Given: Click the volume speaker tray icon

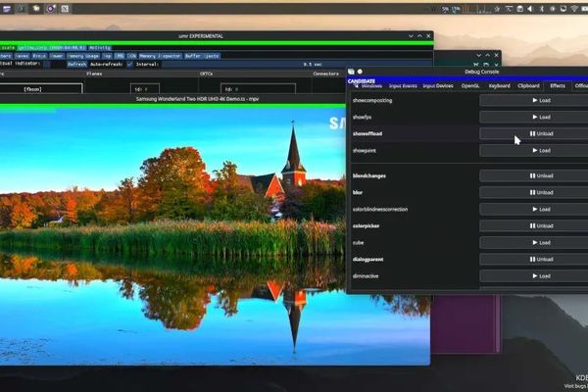Looking at the screenshot, I should click(x=530, y=9).
